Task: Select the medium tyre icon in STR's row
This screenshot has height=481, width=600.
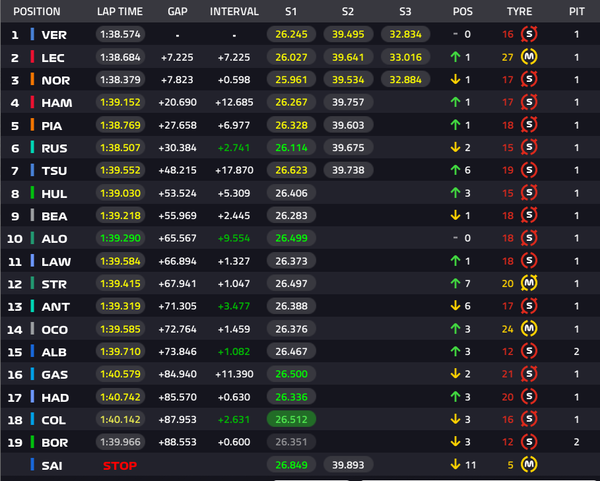Action: click(x=528, y=283)
